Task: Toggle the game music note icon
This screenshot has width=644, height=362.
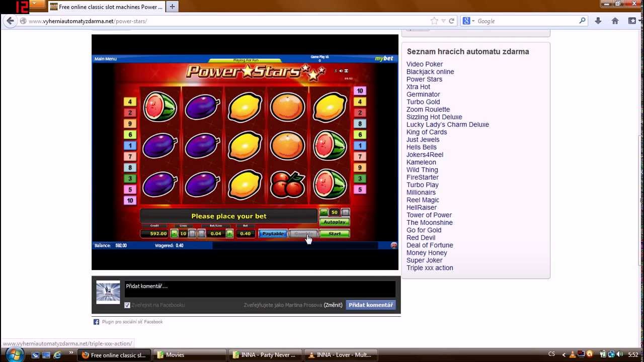Action: tap(335, 71)
